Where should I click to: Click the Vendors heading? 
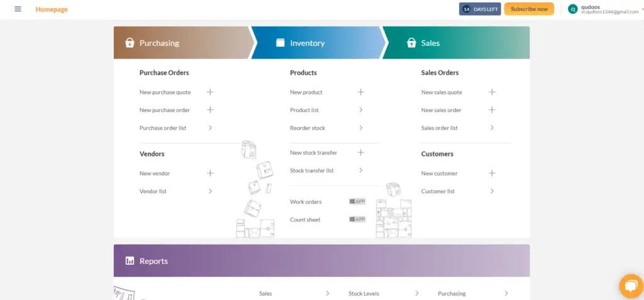[152, 153]
